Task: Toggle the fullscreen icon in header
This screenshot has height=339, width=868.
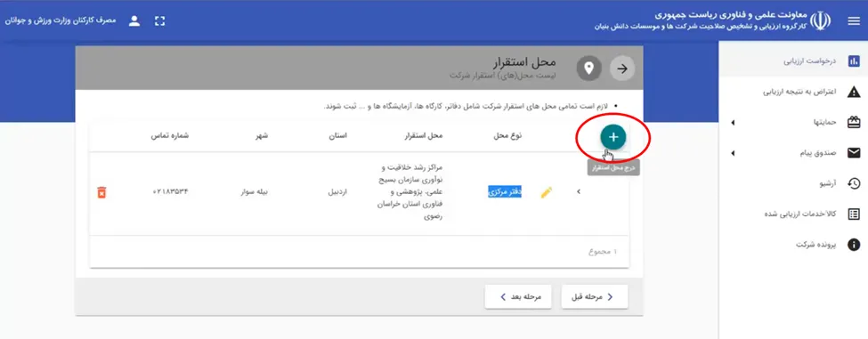Action: (x=160, y=21)
